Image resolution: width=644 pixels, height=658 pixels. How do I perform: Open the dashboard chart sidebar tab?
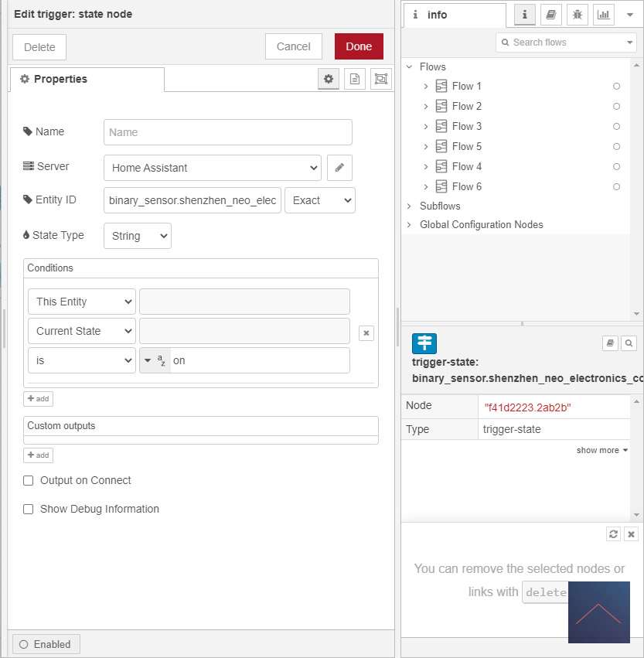click(603, 15)
